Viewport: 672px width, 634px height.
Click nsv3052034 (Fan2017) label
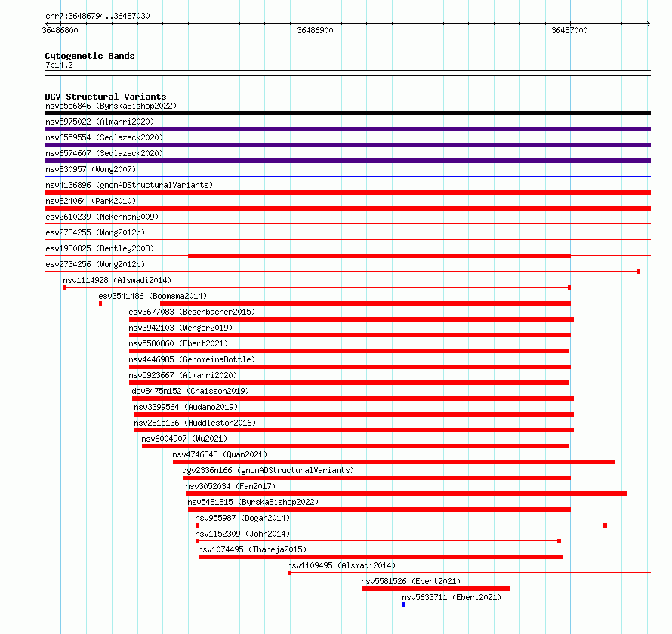pyautogui.click(x=230, y=486)
